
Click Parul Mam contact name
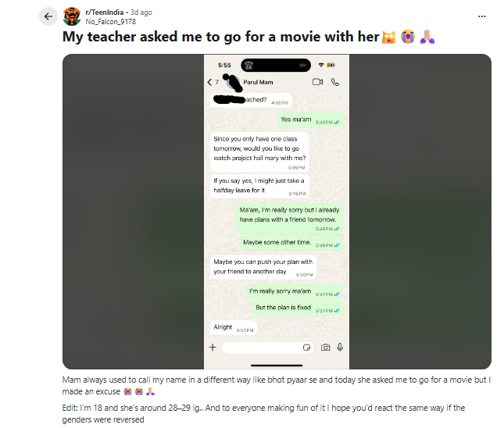[258, 82]
